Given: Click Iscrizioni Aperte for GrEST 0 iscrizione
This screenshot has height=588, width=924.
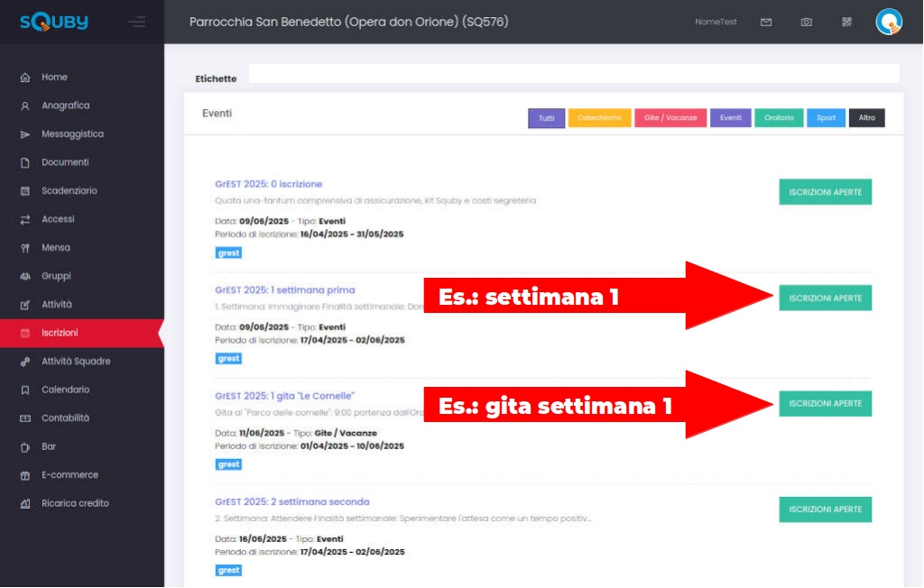Looking at the screenshot, I should 825,192.
